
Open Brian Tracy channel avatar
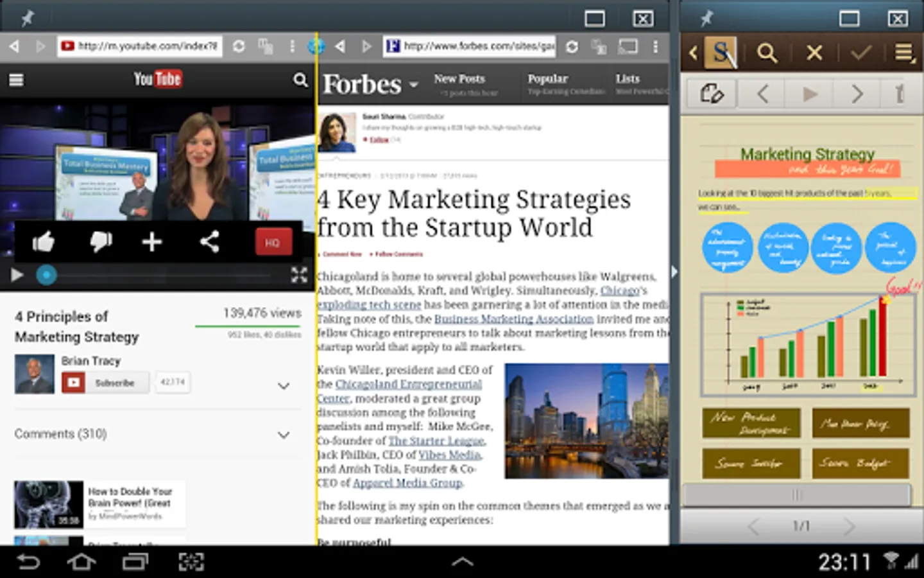(x=34, y=374)
